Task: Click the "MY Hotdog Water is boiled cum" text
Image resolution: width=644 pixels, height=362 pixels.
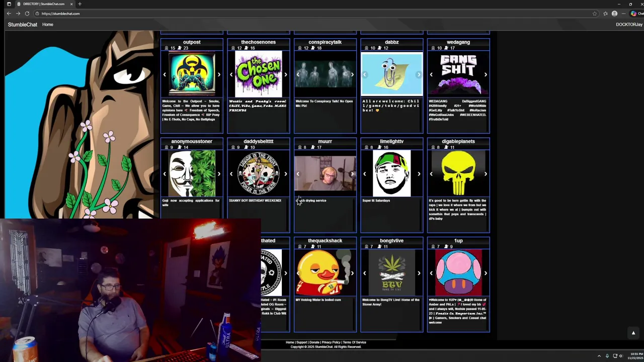Action: (318, 300)
